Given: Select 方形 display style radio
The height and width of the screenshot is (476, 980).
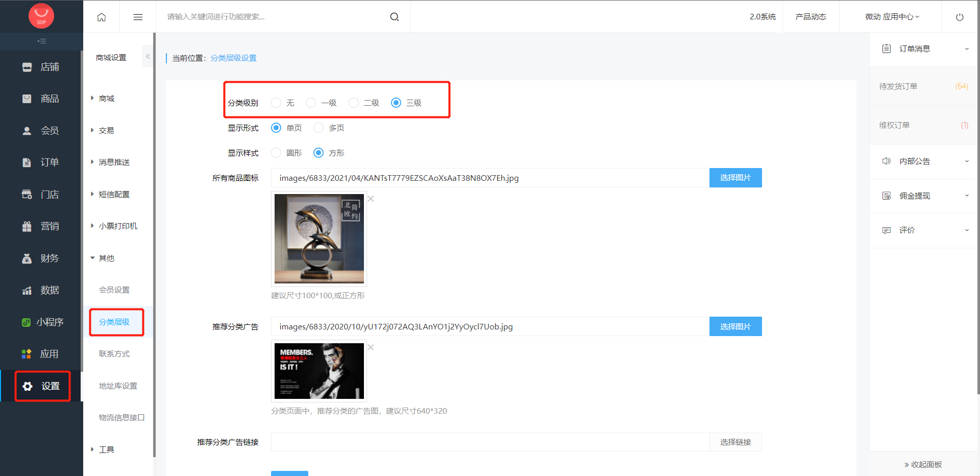Looking at the screenshot, I should coord(318,153).
